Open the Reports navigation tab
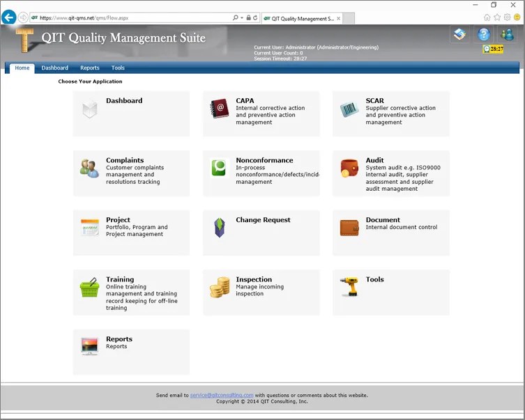The width and height of the screenshot is (525, 420). click(90, 68)
